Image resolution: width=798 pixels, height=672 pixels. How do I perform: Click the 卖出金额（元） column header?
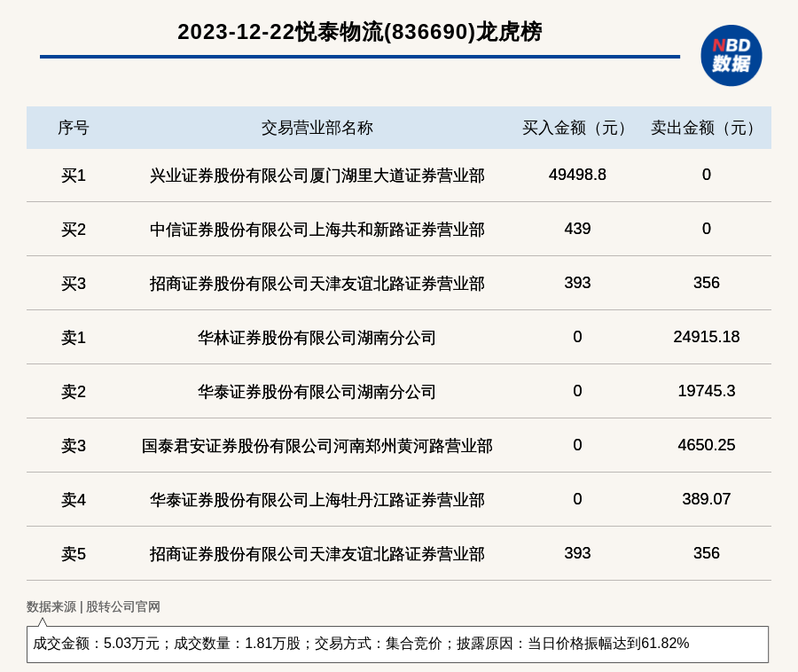pos(706,128)
